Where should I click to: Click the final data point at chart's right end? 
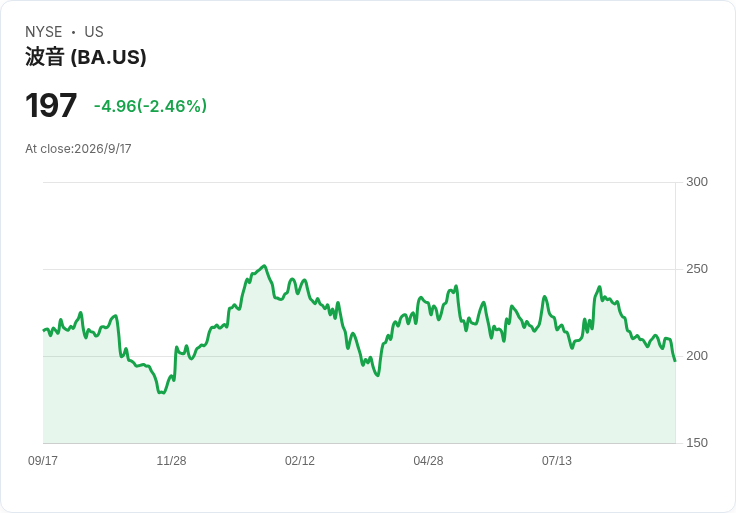coord(675,360)
